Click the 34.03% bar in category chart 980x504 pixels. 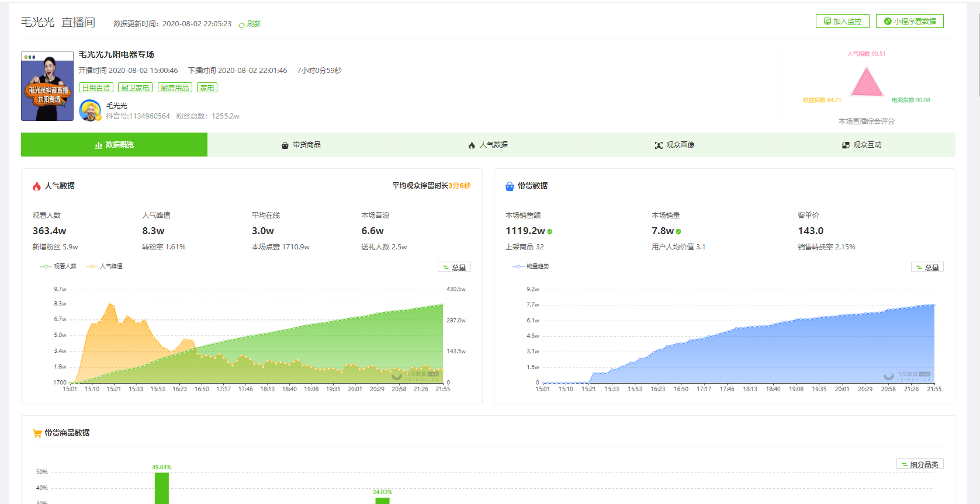click(382, 500)
